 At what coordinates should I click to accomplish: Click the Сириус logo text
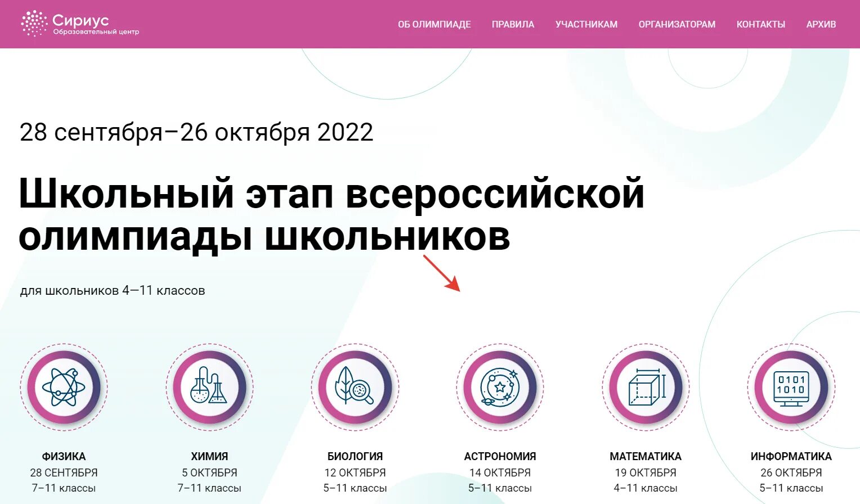[80, 20]
